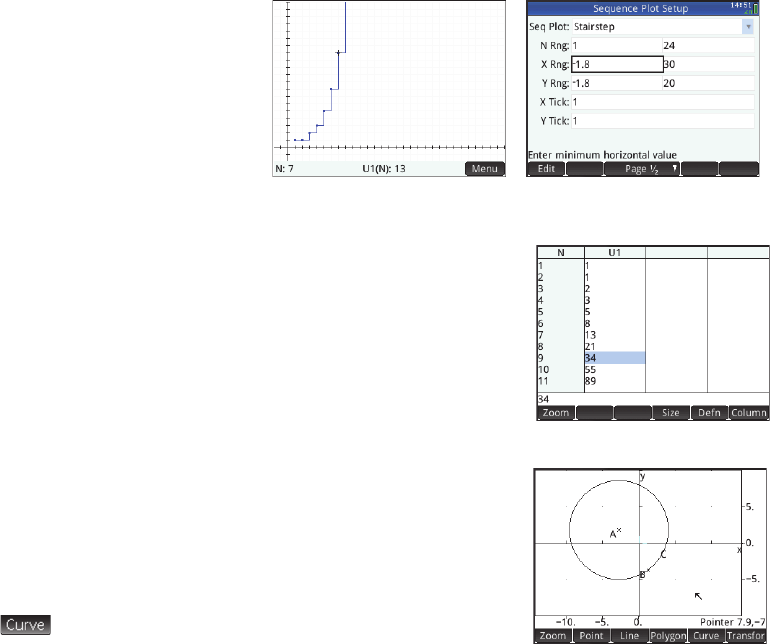Image resolution: width=770 pixels, height=644 pixels.
Task: Select the Y Tick field
Action: pos(663,121)
